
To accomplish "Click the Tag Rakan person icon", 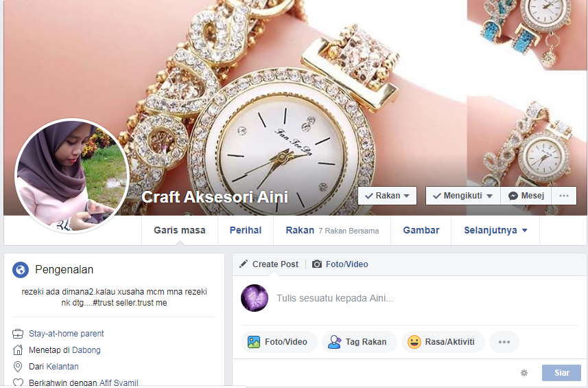I will (334, 342).
